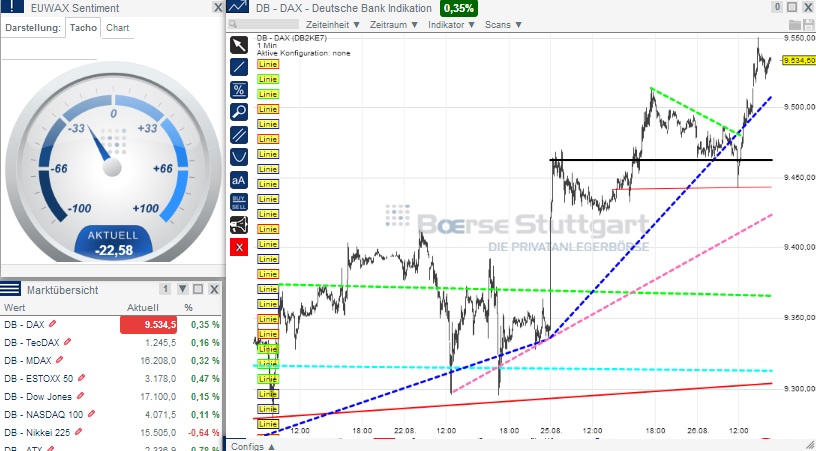This screenshot has height=451, width=816.
Task: Click the pencil icon next to DB - NASDAQ 100
Action: click(x=91, y=414)
